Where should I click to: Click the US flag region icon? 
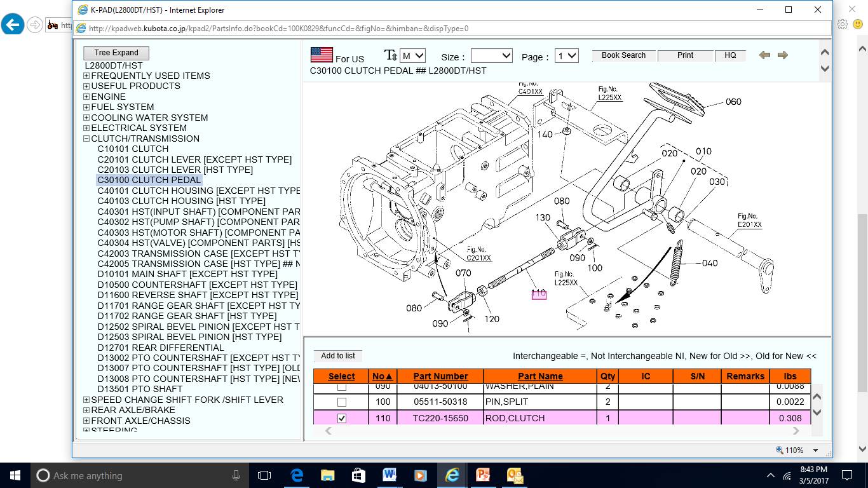click(322, 55)
